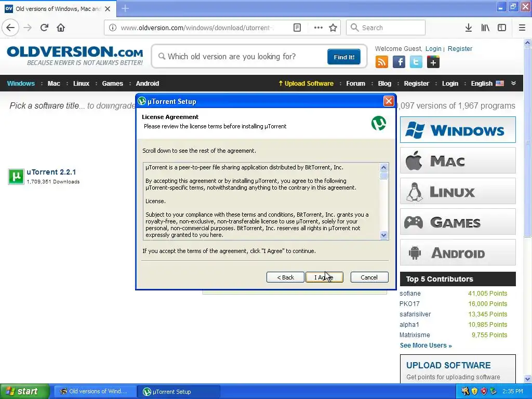Click the Register link beside Welcome Guest
The height and width of the screenshot is (399, 532).
[460, 48]
